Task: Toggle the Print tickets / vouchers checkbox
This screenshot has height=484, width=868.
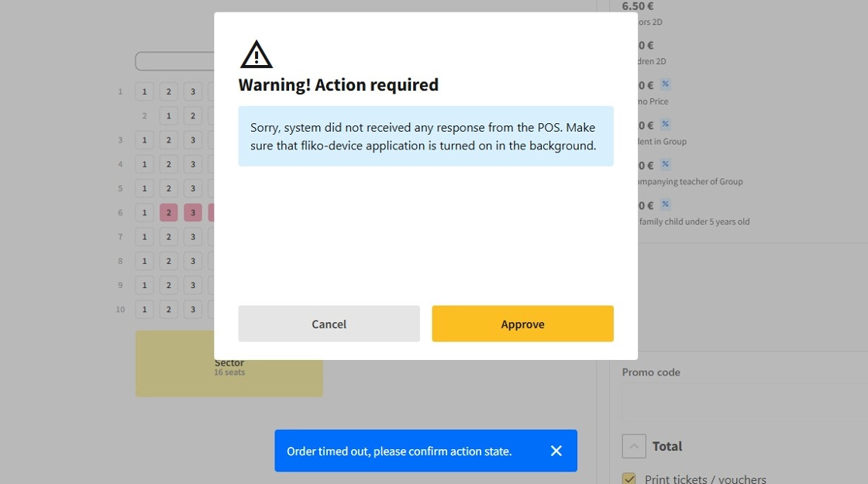Action: [x=629, y=479]
